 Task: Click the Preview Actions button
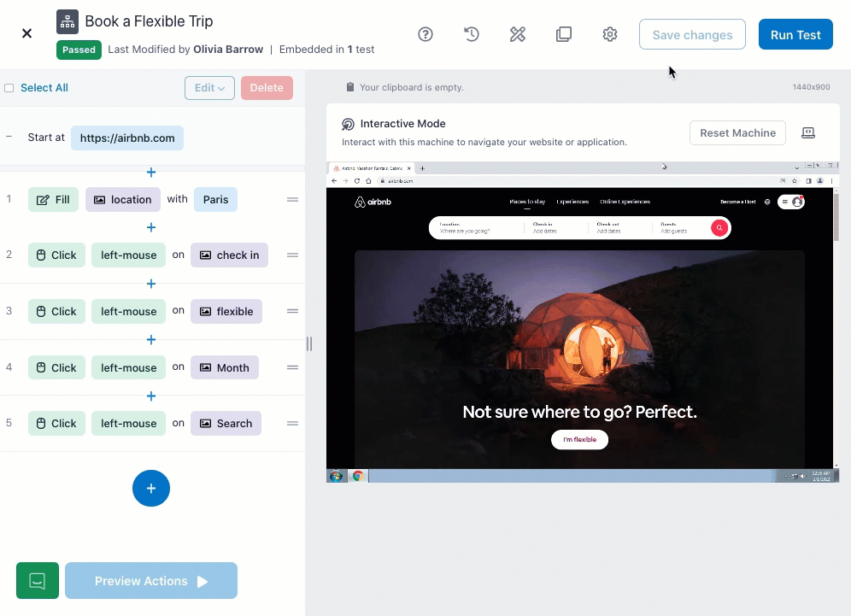click(151, 581)
